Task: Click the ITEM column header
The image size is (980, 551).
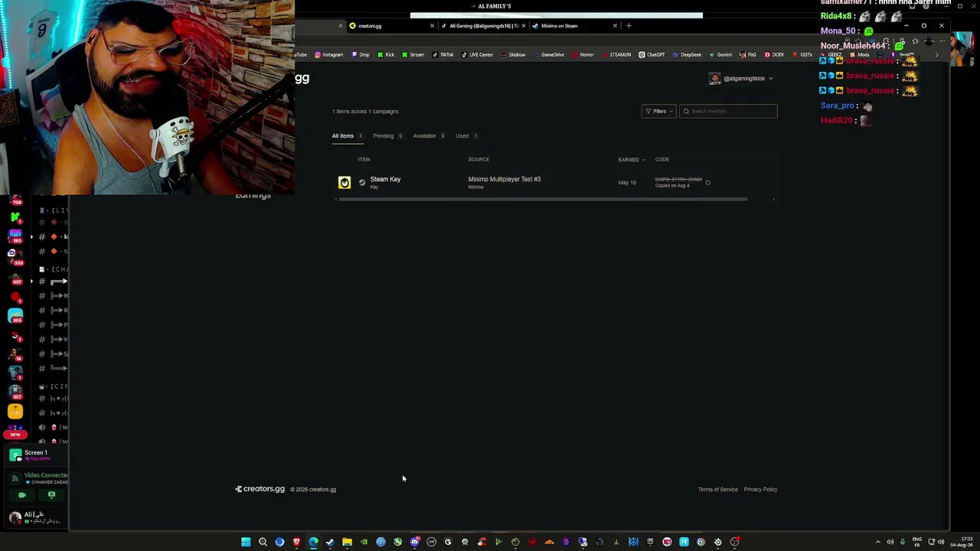Action: coord(364,159)
